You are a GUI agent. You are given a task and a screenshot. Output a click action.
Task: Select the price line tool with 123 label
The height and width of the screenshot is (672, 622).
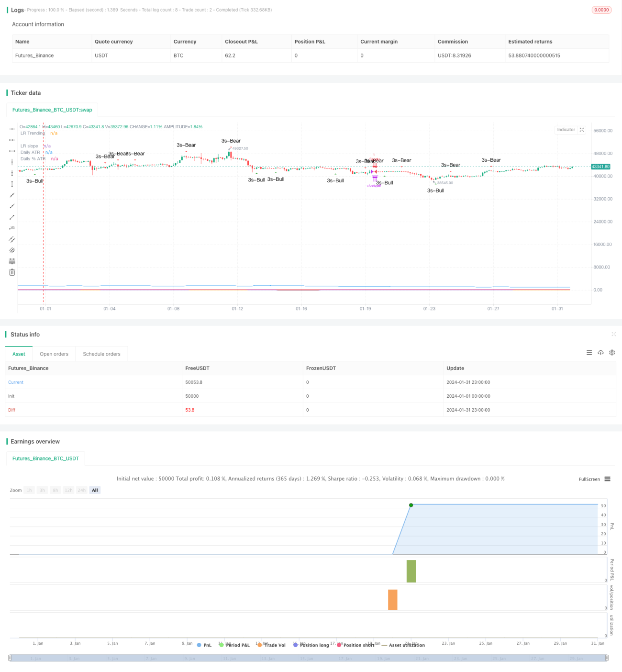(x=12, y=228)
